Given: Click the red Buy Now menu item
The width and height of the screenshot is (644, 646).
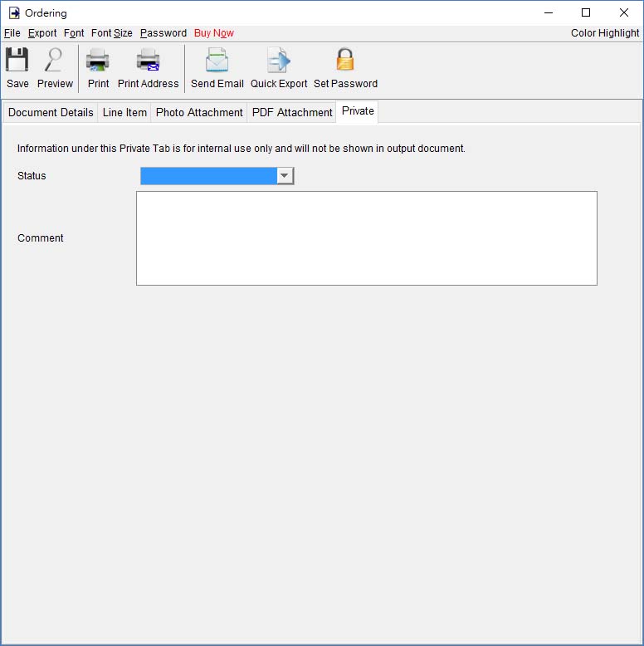Looking at the screenshot, I should [214, 33].
